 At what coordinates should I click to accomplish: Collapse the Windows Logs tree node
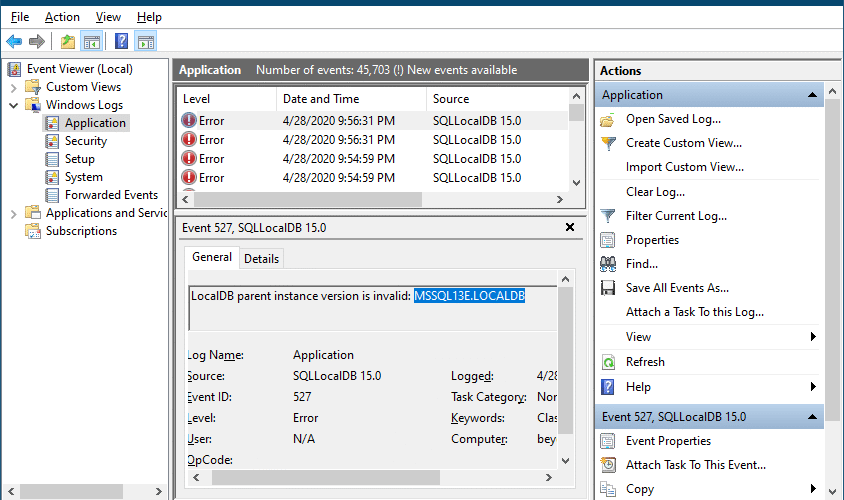tap(14, 105)
